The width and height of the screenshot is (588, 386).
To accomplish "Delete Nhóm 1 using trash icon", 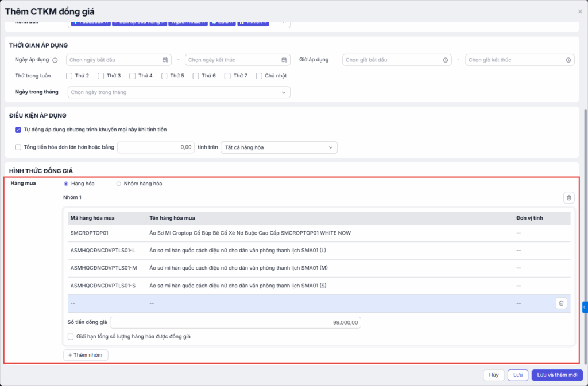I will tap(568, 198).
